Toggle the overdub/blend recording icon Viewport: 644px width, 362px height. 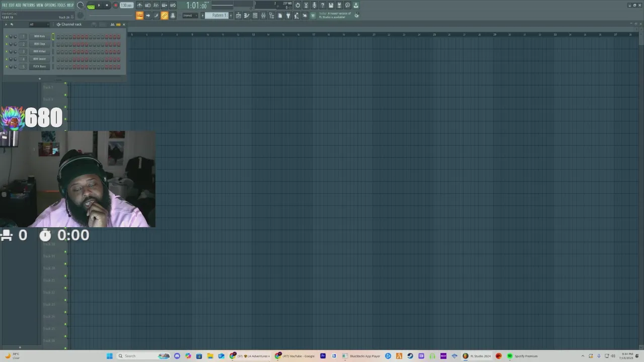point(164,5)
